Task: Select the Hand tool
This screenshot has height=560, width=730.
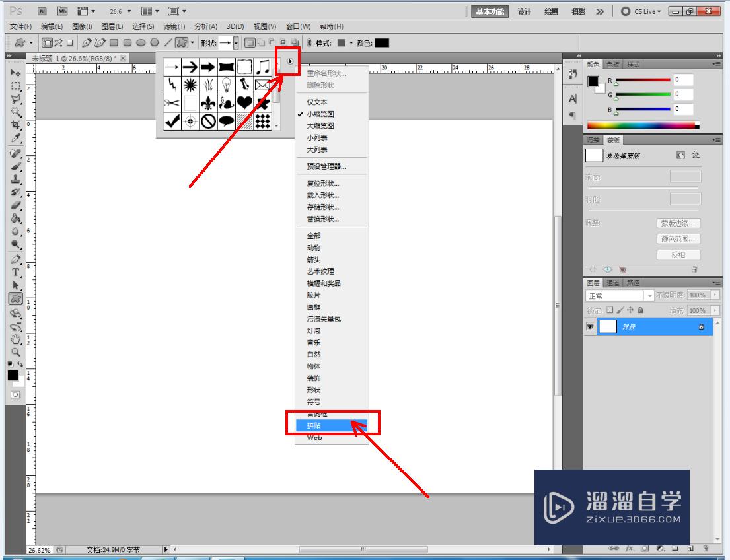Action: click(x=16, y=339)
